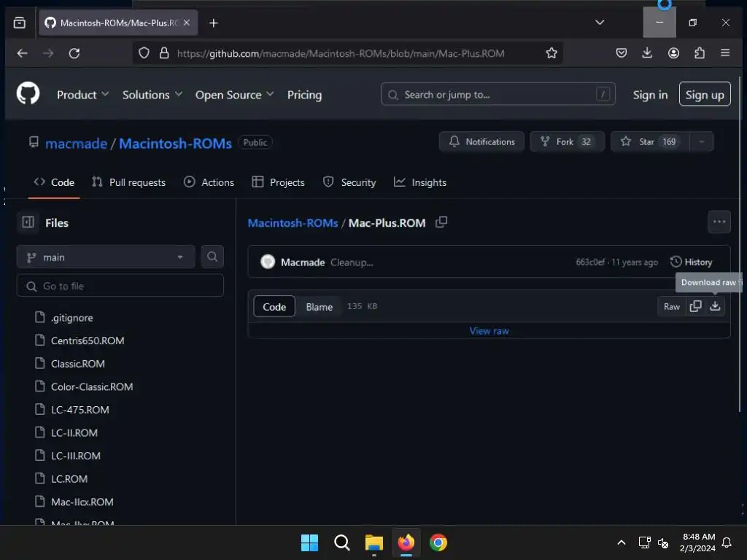Viewport: 747px width, 560px height.
Task: Click the tracking protection shield icon
Action: [144, 52]
